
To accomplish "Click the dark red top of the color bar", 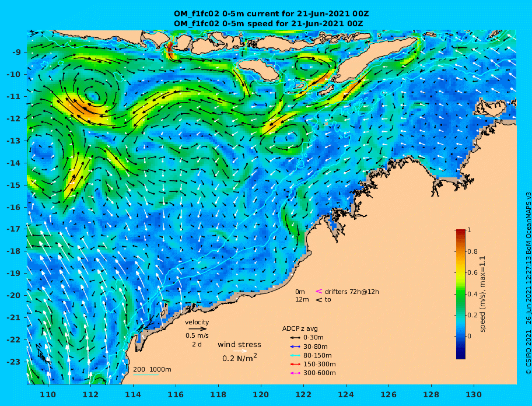I will [x=460, y=232].
